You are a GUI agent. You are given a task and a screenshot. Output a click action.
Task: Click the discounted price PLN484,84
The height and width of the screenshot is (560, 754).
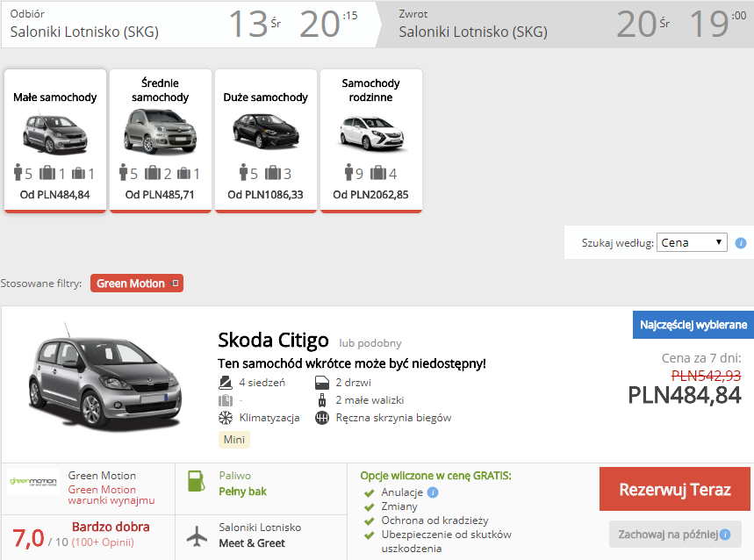click(685, 396)
